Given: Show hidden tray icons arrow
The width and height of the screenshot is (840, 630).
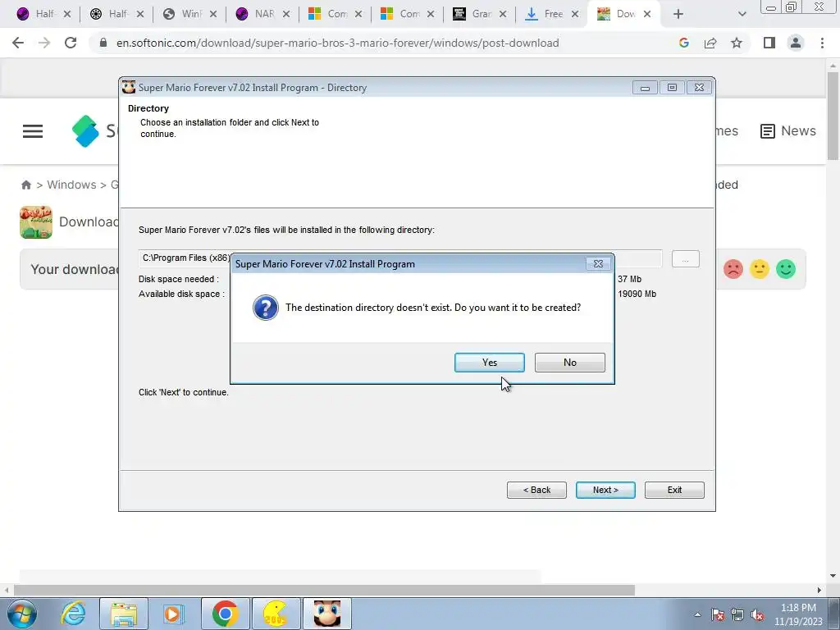Looking at the screenshot, I should 697,615.
